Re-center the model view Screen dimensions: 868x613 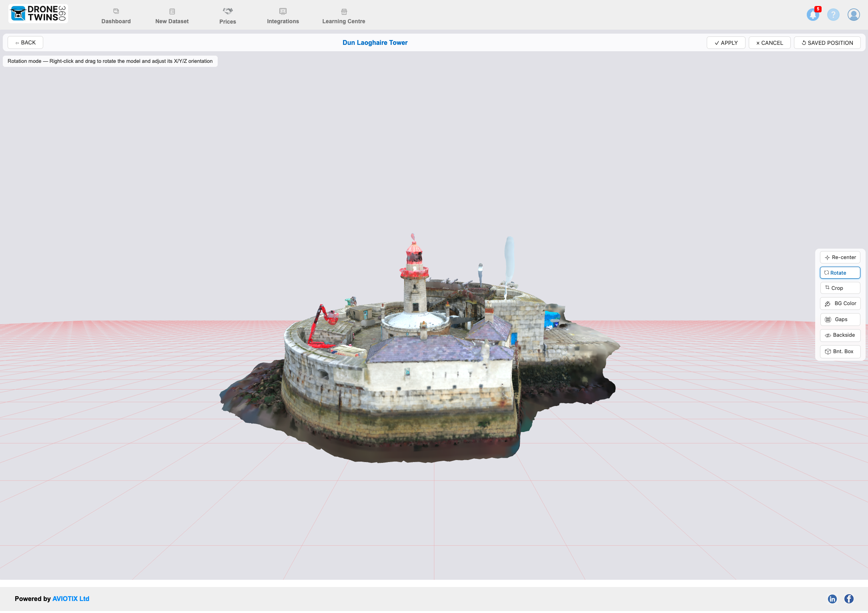(x=840, y=257)
